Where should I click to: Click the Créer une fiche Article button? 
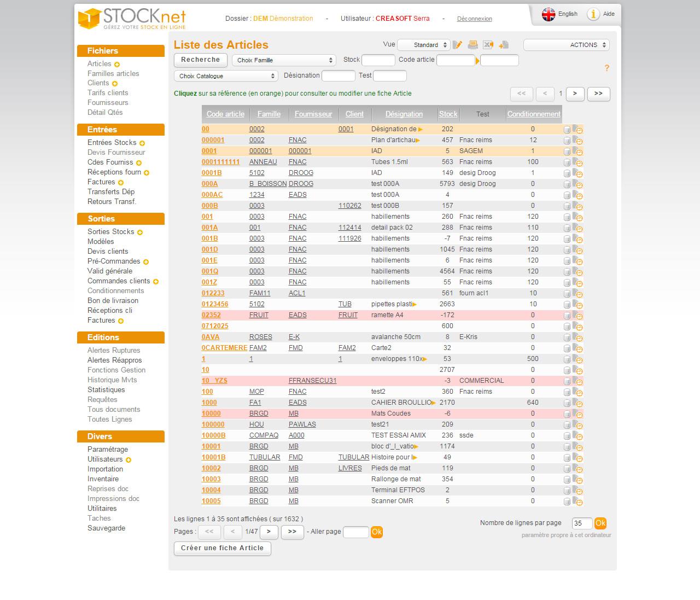[x=222, y=549]
